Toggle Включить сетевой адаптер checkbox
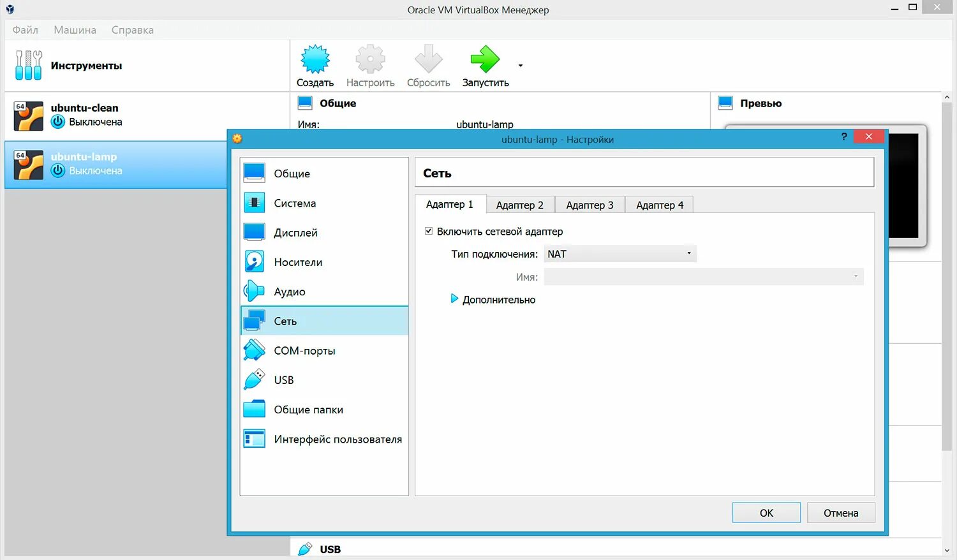Viewport: 957px width, 560px height. pos(429,231)
